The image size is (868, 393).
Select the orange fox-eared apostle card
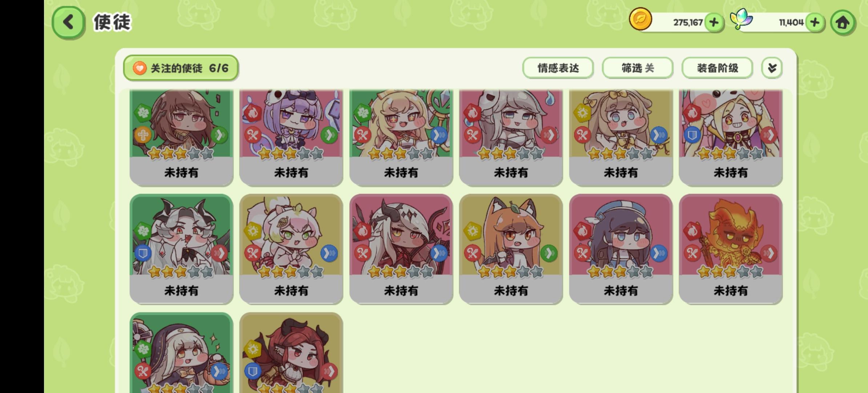tap(511, 249)
